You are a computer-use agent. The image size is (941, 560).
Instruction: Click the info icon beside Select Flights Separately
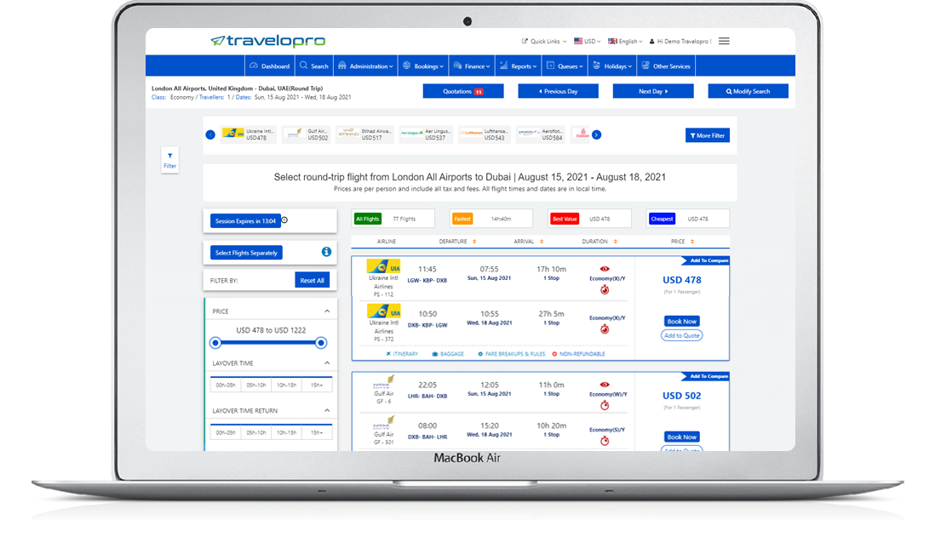coord(327,252)
